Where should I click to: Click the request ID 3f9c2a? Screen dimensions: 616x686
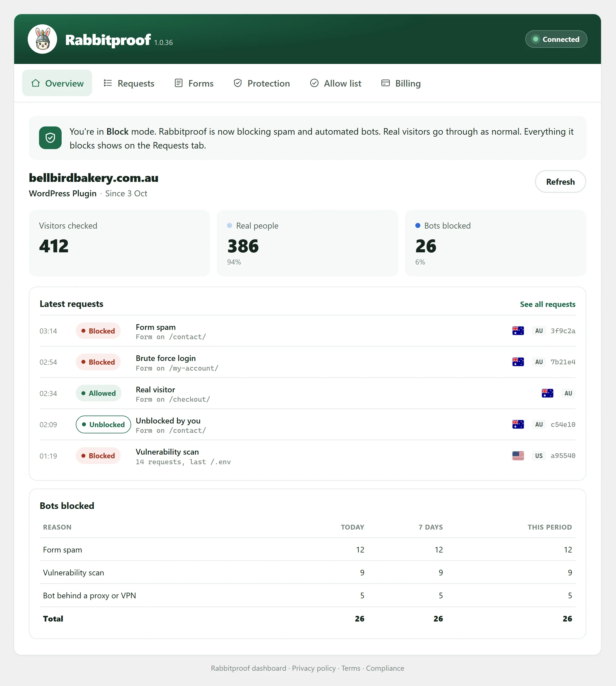point(563,331)
